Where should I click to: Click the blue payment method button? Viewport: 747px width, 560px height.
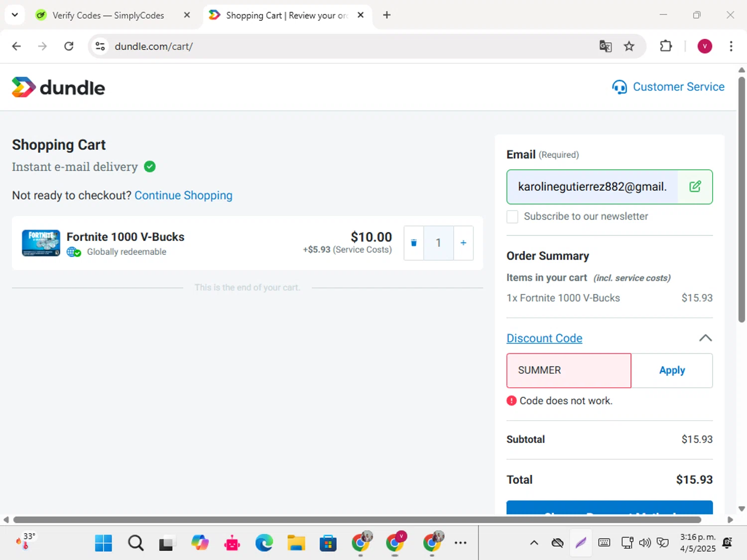click(610, 507)
